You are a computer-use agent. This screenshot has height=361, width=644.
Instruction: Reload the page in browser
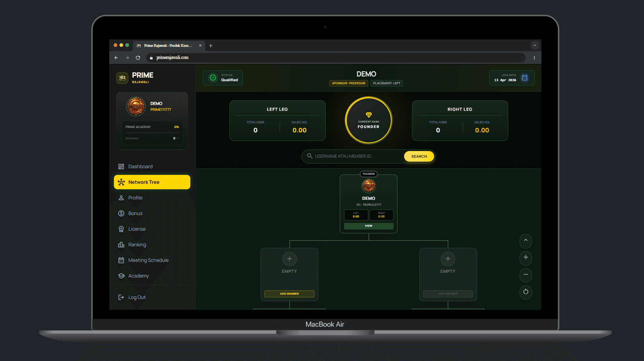[x=138, y=58]
